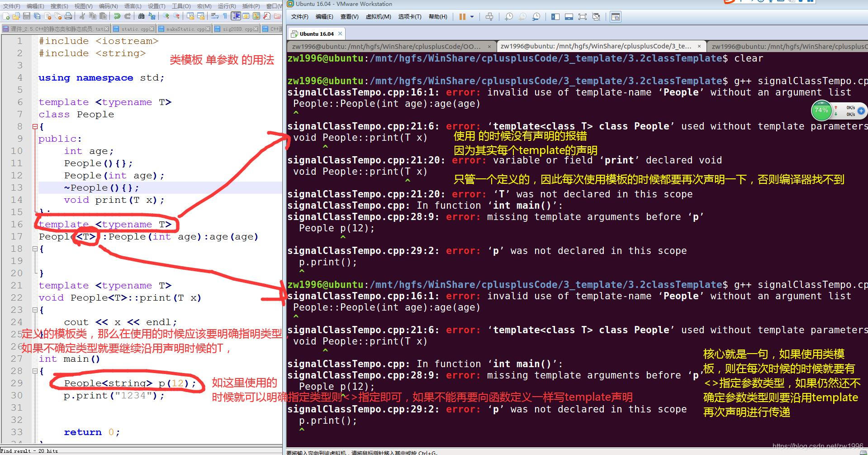Toggle word wrap in Notepad++
This screenshot has width=868, height=455.
[x=214, y=16]
